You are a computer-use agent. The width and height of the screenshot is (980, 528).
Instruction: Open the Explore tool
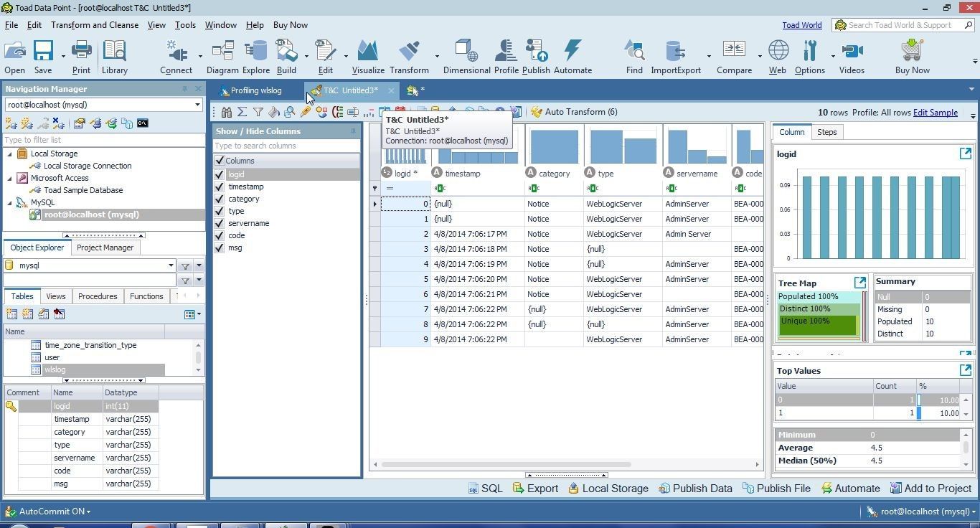coord(255,57)
